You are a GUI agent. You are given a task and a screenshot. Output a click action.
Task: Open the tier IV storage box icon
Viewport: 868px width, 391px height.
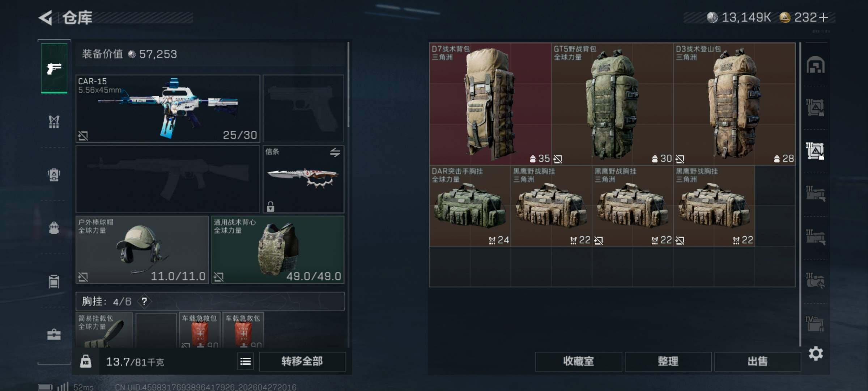(815, 323)
